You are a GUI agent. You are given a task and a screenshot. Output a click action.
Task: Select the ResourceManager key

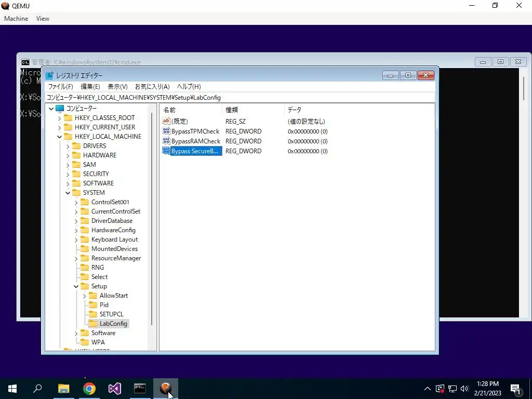tap(116, 258)
